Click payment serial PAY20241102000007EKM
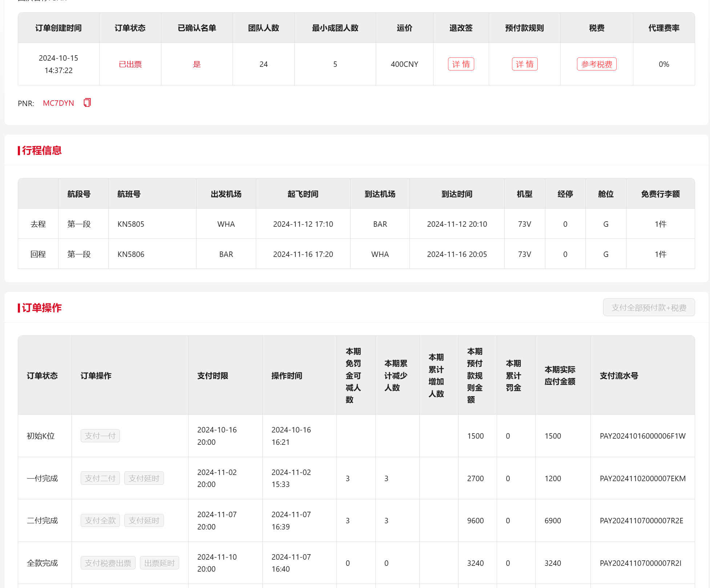This screenshot has width=710, height=588. coord(642,479)
